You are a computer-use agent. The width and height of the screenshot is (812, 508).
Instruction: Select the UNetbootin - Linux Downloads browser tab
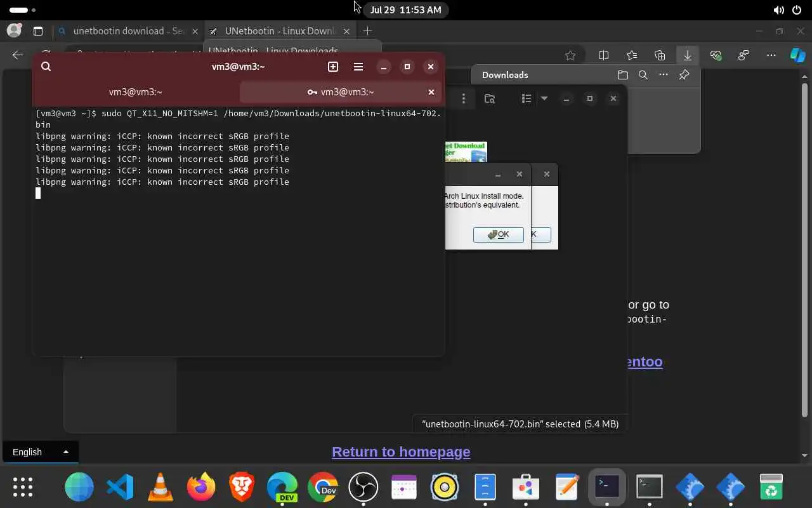(x=279, y=30)
